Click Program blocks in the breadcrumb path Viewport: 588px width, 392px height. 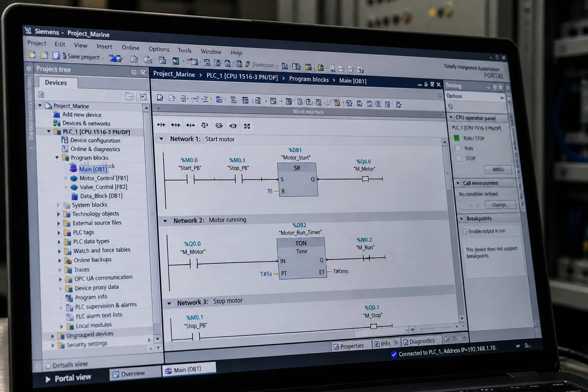coord(309,79)
